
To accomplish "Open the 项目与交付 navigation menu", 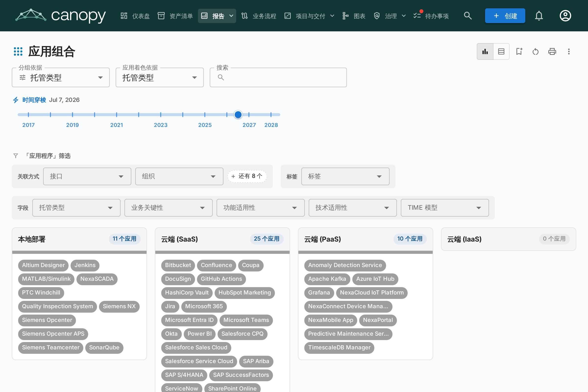I will click(309, 16).
